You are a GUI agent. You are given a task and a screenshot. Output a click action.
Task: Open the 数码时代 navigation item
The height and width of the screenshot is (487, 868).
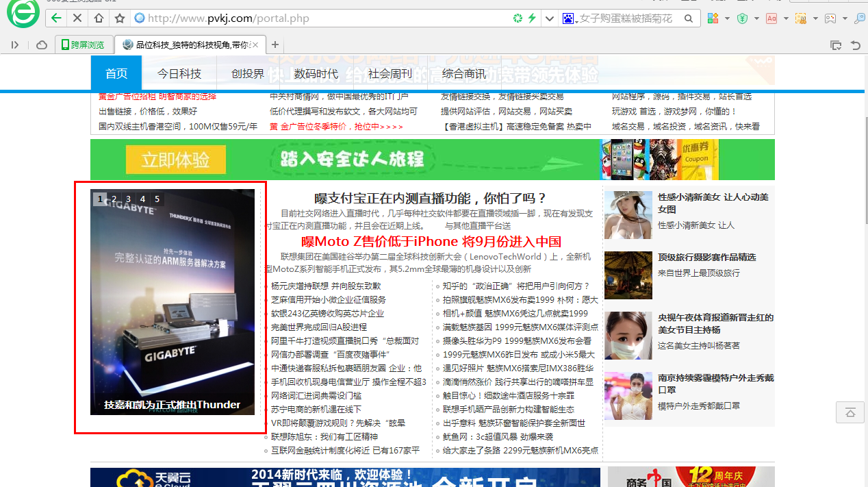point(316,73)
